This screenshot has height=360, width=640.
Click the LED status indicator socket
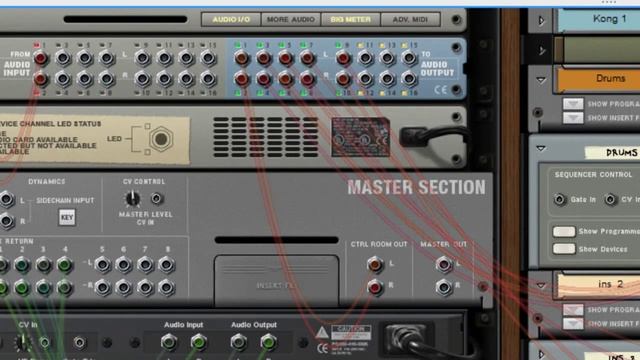161,139
